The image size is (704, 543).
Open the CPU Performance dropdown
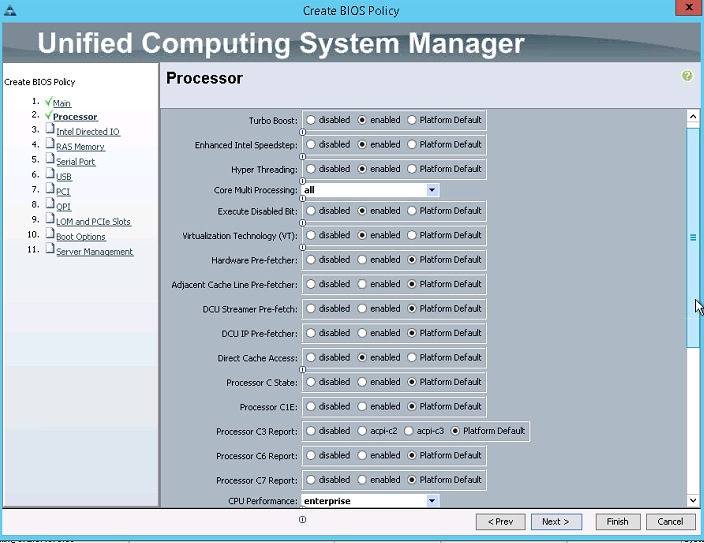pyautogui.click(x=432, y=501)
